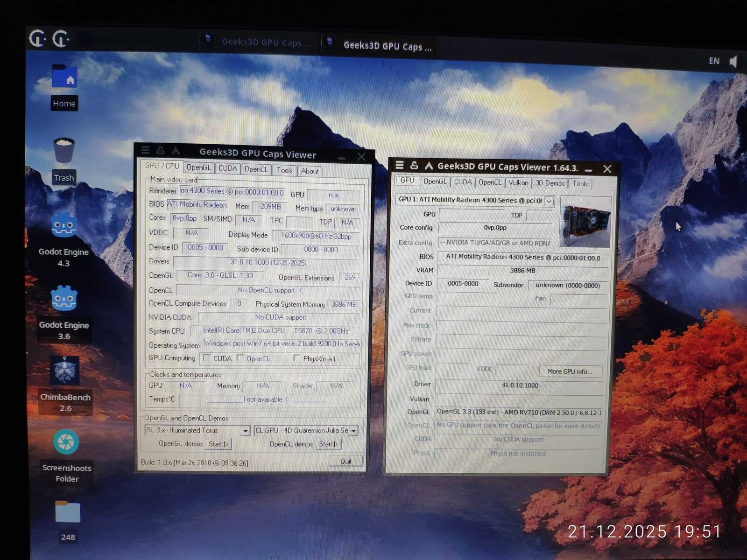Click the up-arrow icon in the 1.64.3 viewer titlebar
Image resolution: width=747 pixels, height=560 pixels.
coord(429,166)
